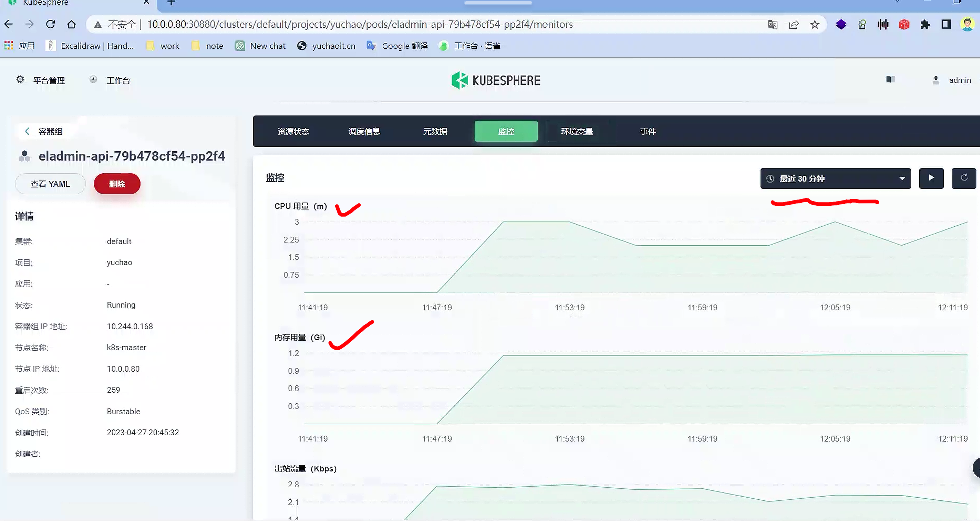Toggle the browser side panel icon
Viewport: 980px width, 521px height.
pyautogui.click(x=946, y=25)
